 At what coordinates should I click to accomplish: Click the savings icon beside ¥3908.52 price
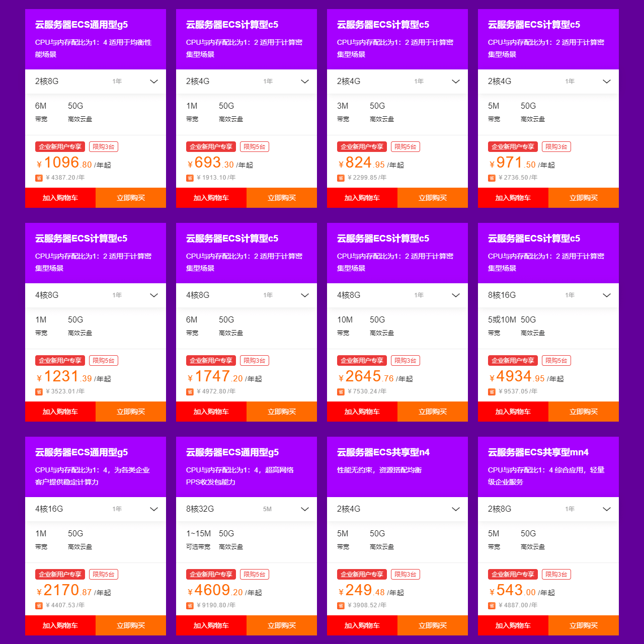coord(341,606)
